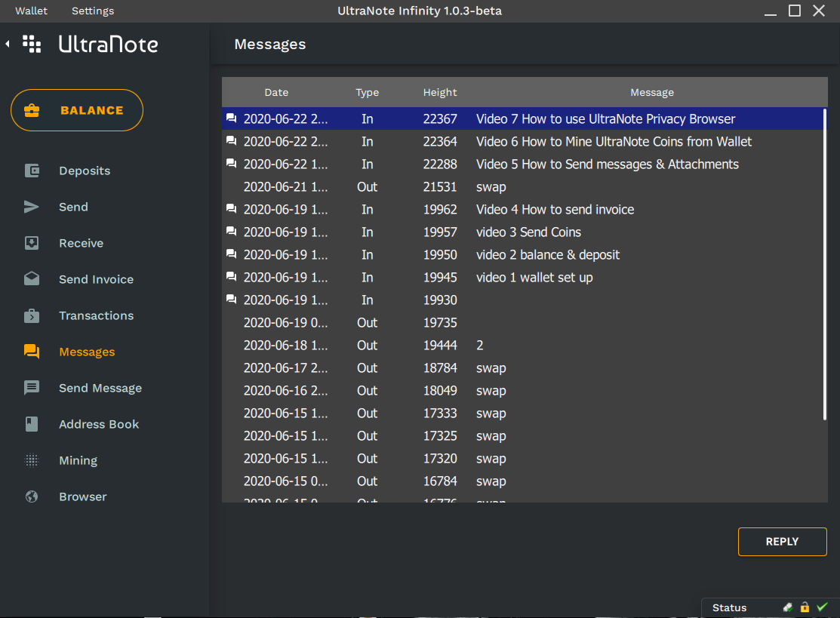Click the message icon on the video 3 row

pos(232,231)
